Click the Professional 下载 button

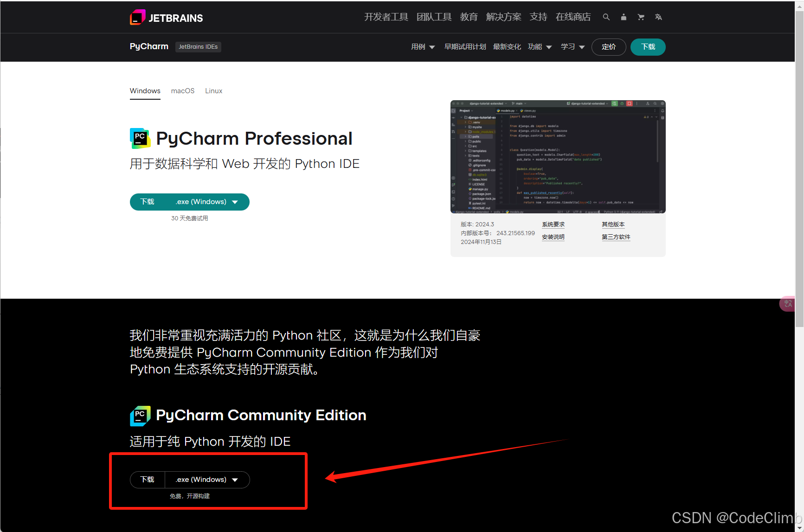[x=148, y=202]
